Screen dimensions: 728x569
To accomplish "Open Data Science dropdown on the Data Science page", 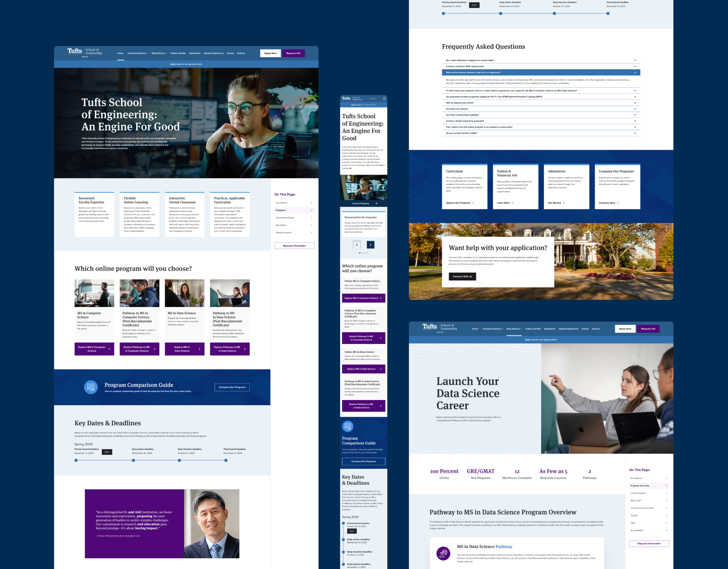I will (514, 329).
